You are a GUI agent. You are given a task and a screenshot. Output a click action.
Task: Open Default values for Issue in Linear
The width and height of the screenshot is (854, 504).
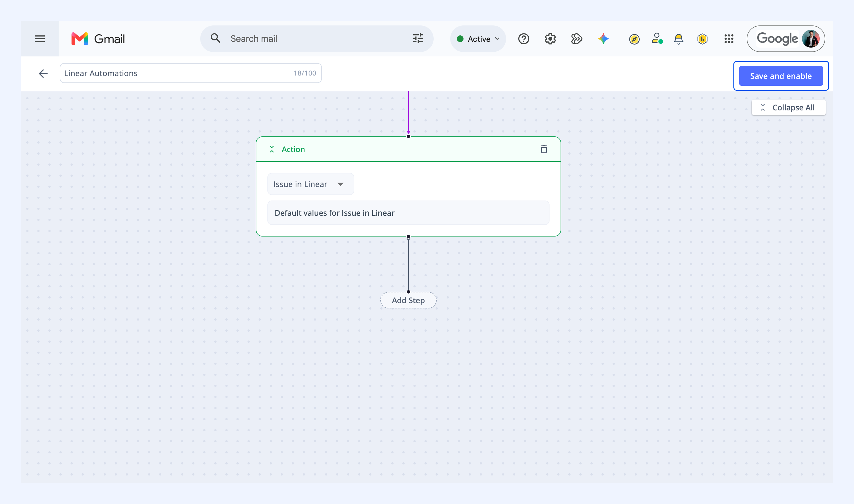coord(408,213)
